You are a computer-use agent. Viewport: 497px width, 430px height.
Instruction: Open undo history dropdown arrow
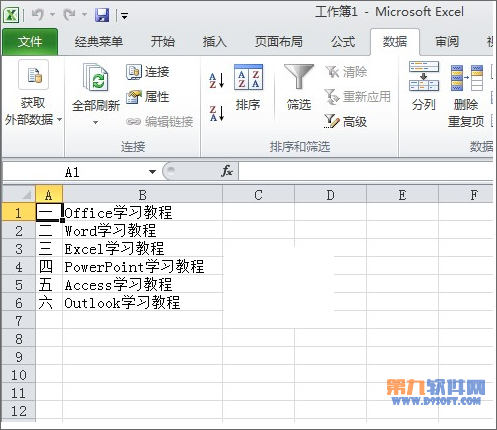point(52,15)
